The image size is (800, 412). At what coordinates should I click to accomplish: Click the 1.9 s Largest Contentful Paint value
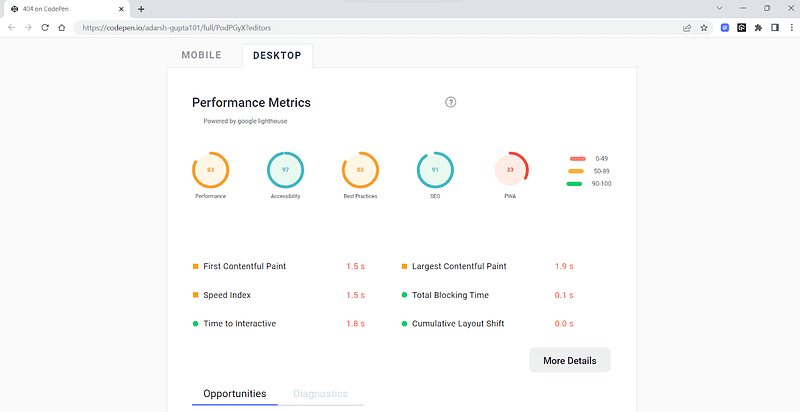[564, 266]
